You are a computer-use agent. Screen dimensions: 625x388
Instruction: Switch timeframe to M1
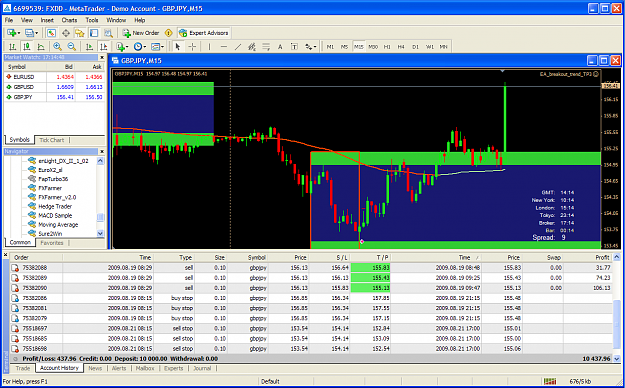coord(330,47)
